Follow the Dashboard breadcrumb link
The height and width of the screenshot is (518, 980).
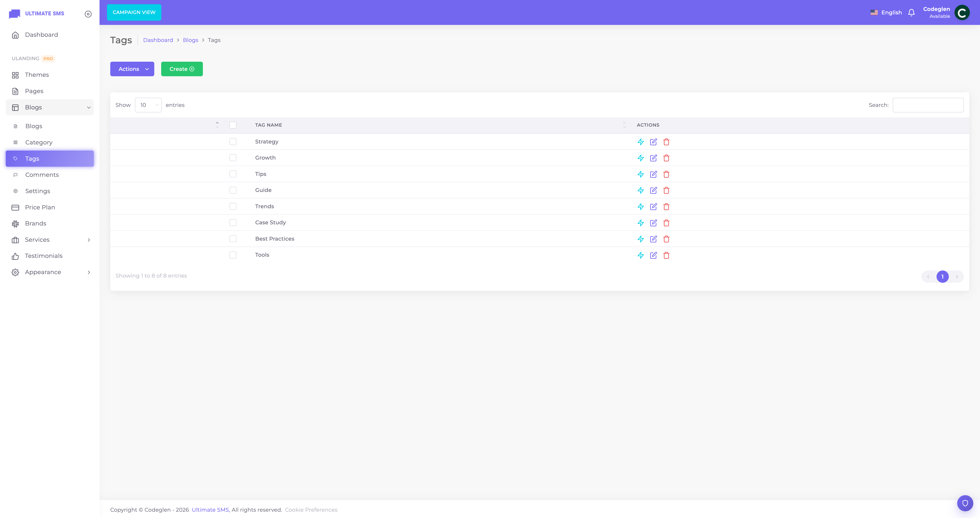tap(158, 40)
